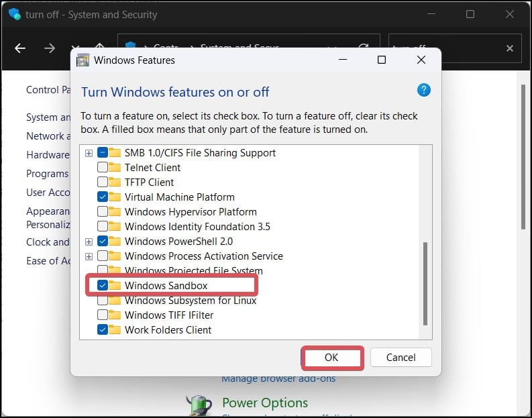Click the Cancel button

click(401, 357)
